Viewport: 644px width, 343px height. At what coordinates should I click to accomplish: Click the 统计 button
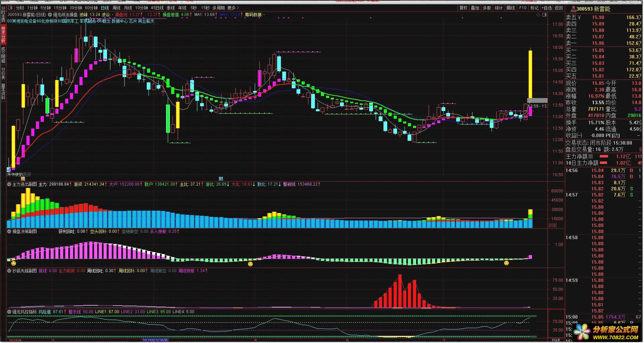pos(499,8)
